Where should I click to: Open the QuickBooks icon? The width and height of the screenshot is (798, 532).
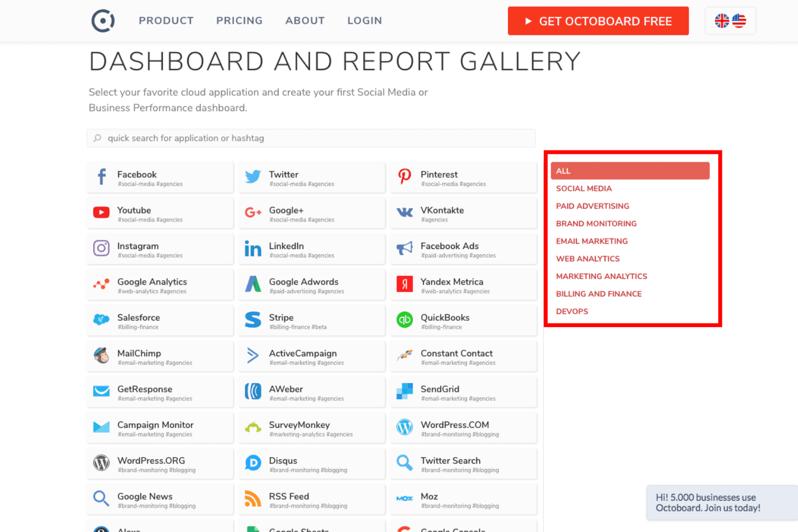pyautogui.click(x=404, y=320)
